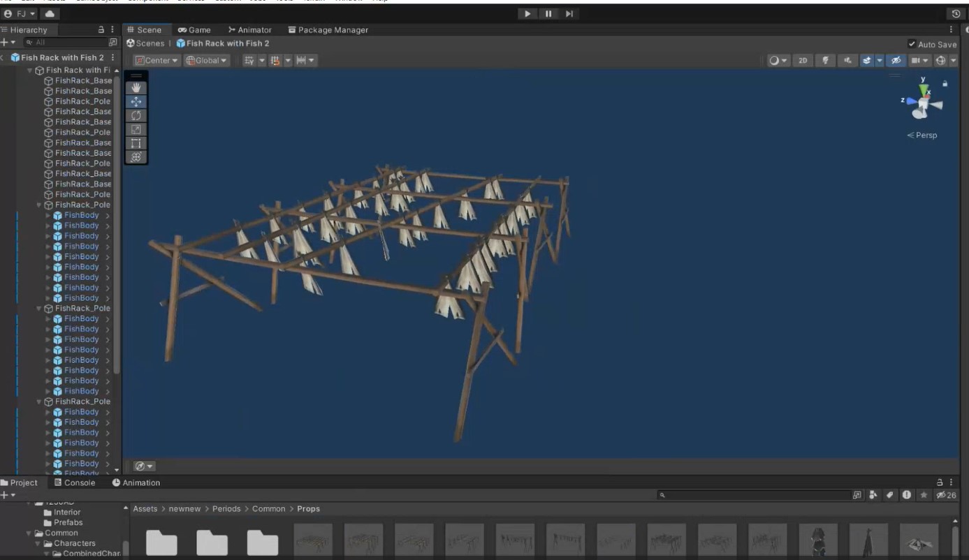Toggle hidden objects visibility in scene

coord(896,61)
